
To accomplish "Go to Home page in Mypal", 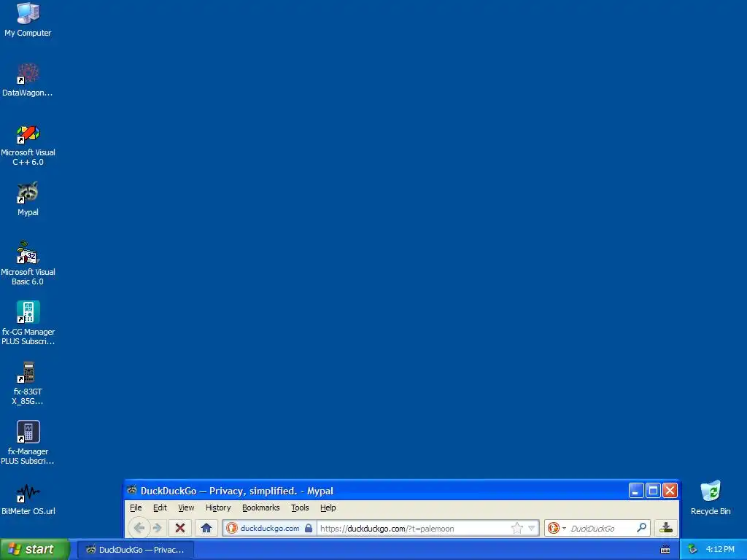I will point(206,528).
